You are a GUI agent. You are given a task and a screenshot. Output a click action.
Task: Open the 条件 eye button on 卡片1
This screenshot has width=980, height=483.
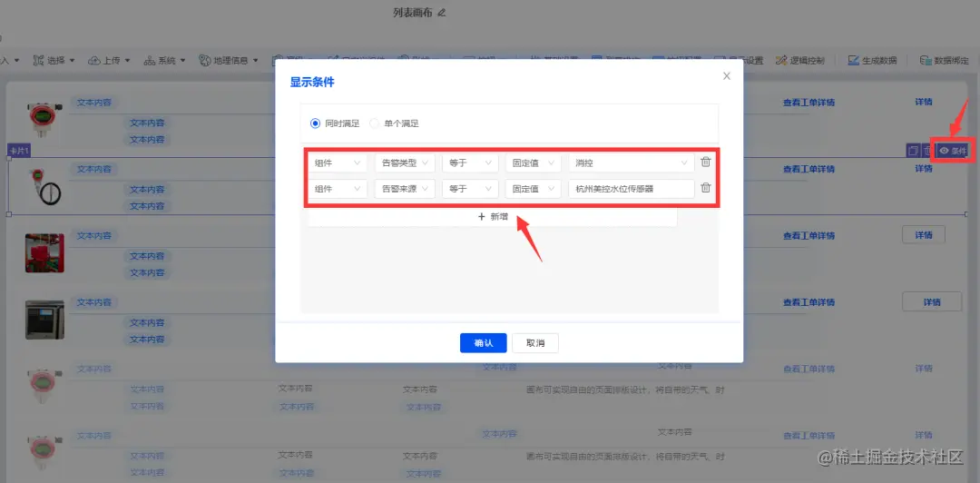[953, 151]
